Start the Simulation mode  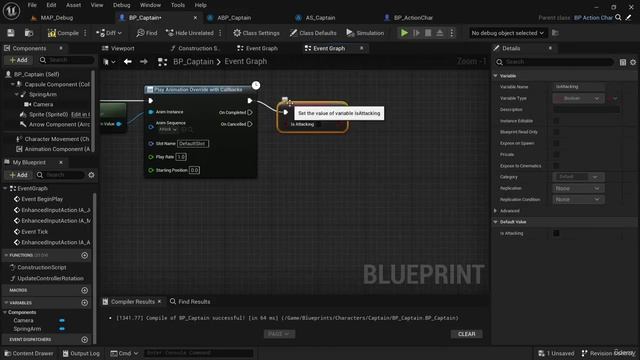[365, 33]
